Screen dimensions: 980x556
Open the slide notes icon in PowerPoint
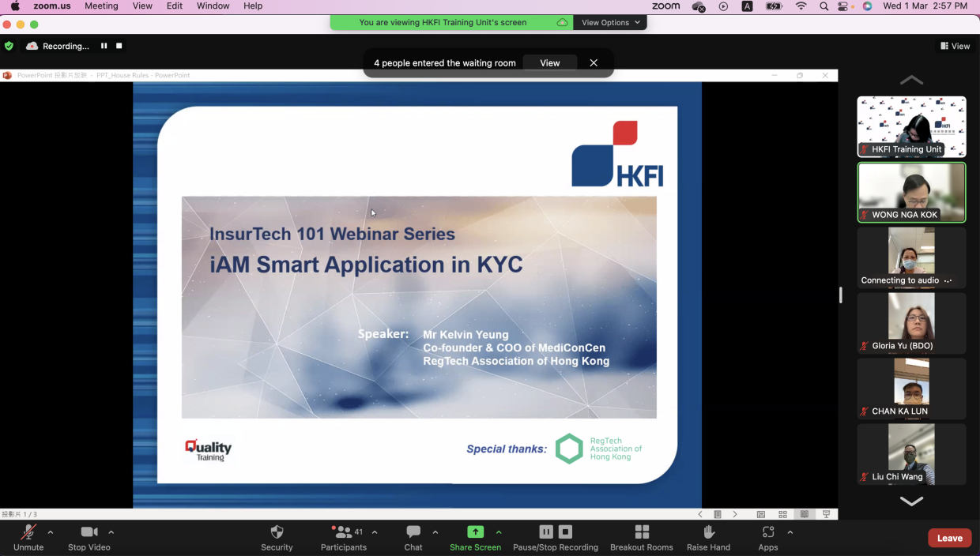[718, 514]
